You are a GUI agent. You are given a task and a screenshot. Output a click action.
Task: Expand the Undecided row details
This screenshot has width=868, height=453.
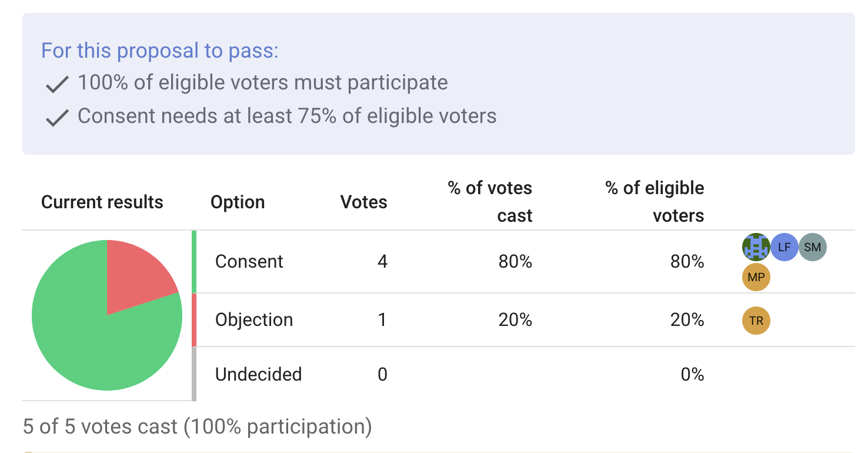coord(412,374)
